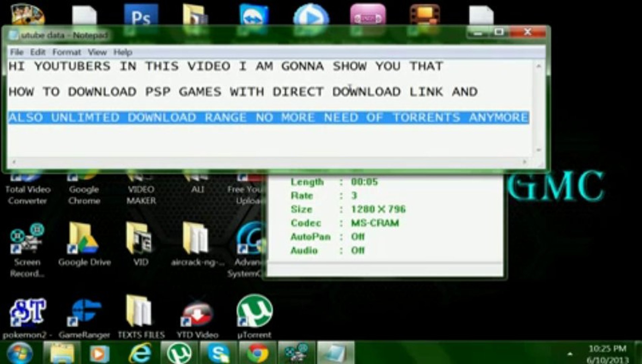This screenshot has height=364, width=642.
Task: Click Notepad's vertical scrollbar up arrow
Action: tap(539, 66)
